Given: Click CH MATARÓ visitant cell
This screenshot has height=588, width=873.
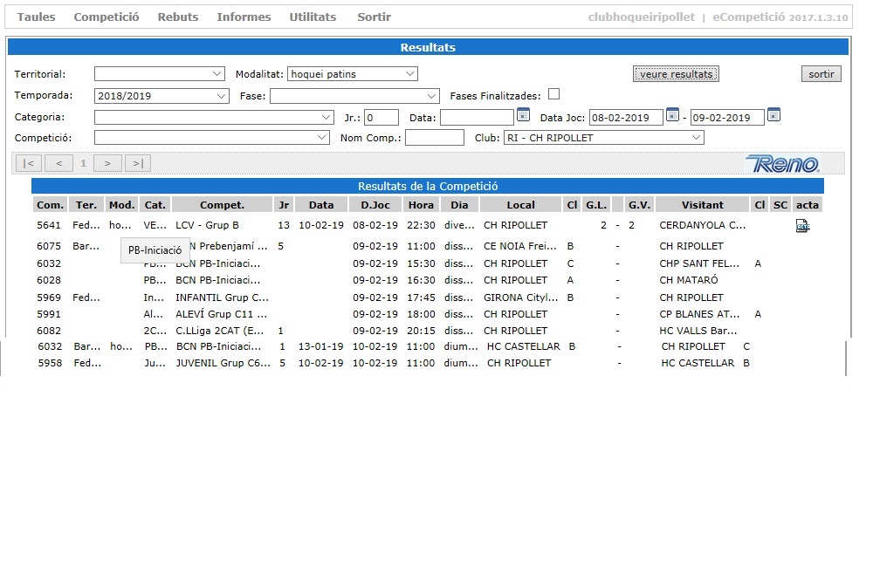Looking at the screenshot, I should coord(689,280).
